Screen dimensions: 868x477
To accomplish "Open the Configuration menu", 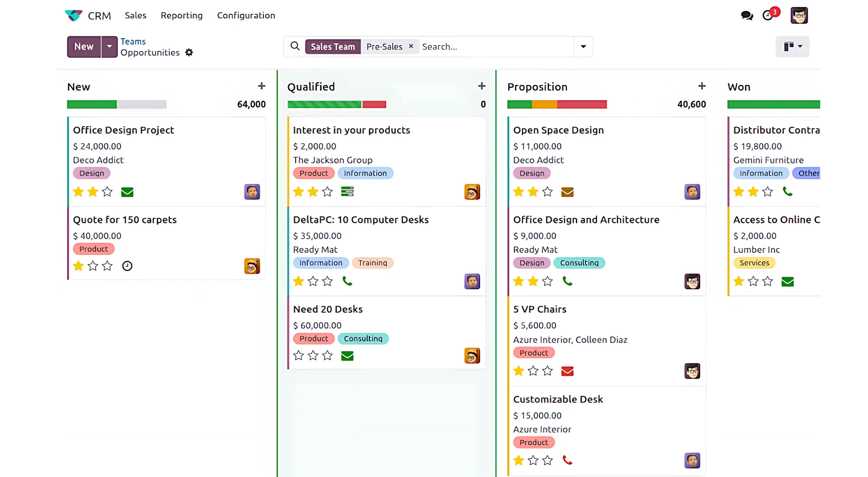I will pos(246,16).
